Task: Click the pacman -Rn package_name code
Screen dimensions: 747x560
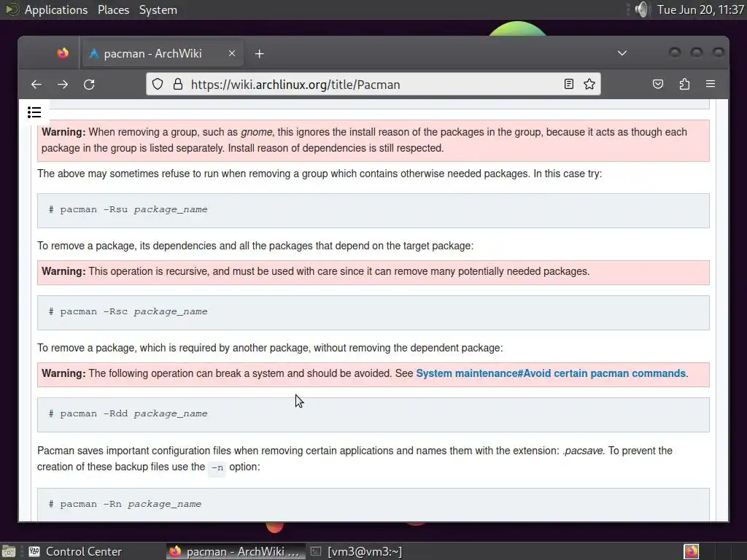Action: click(x=125, y=504)
